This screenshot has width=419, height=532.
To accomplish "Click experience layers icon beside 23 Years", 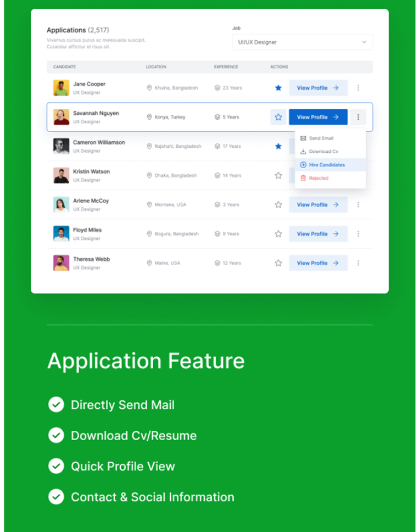I will tap(217, 88).
